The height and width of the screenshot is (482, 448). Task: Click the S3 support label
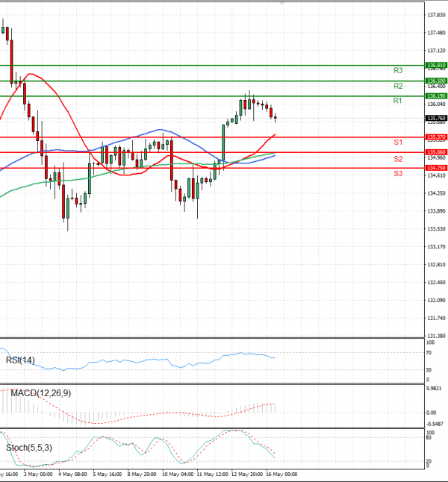(x=398, y=174)
